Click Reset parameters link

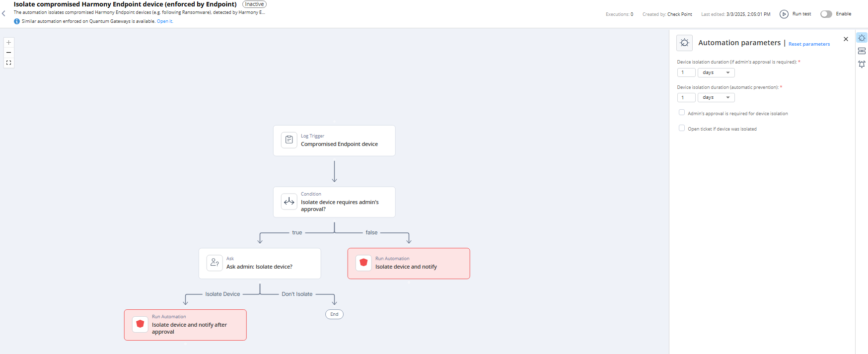[809, 44]
